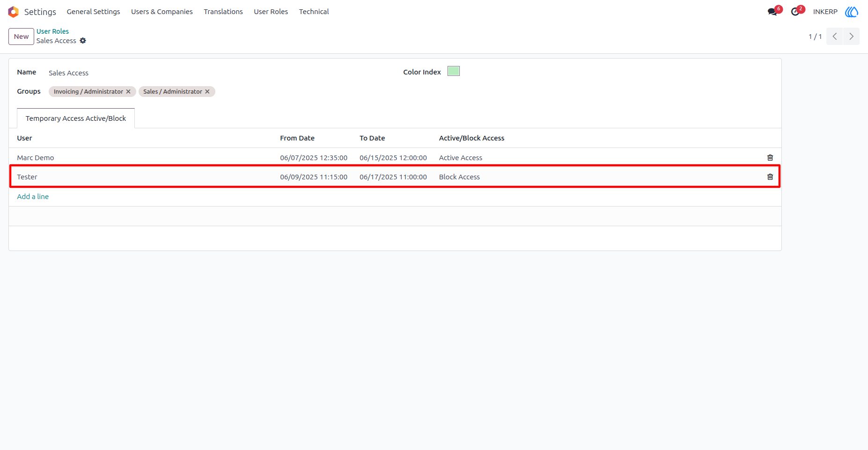
Task: Click the 1 / 1 pager counter
Action: (x=815, y=37)
